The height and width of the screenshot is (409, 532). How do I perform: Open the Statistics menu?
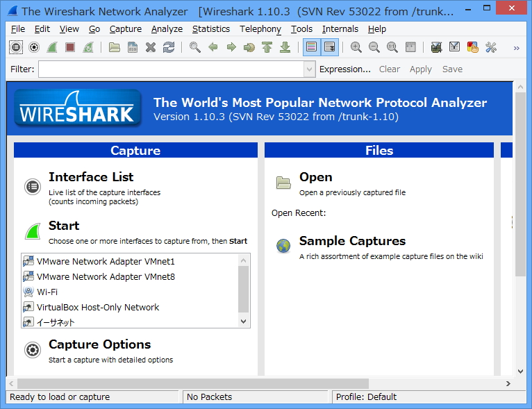pos(211,29)
